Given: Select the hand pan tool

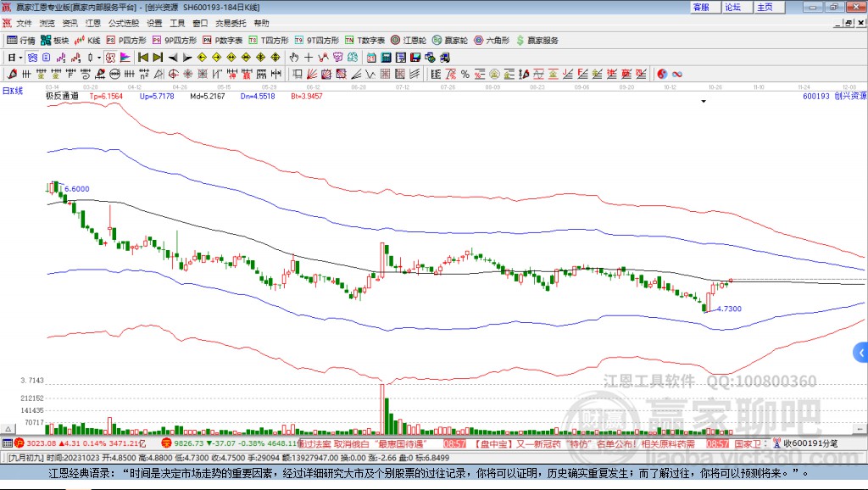Looking at the screenshot, I should point(294,58).
